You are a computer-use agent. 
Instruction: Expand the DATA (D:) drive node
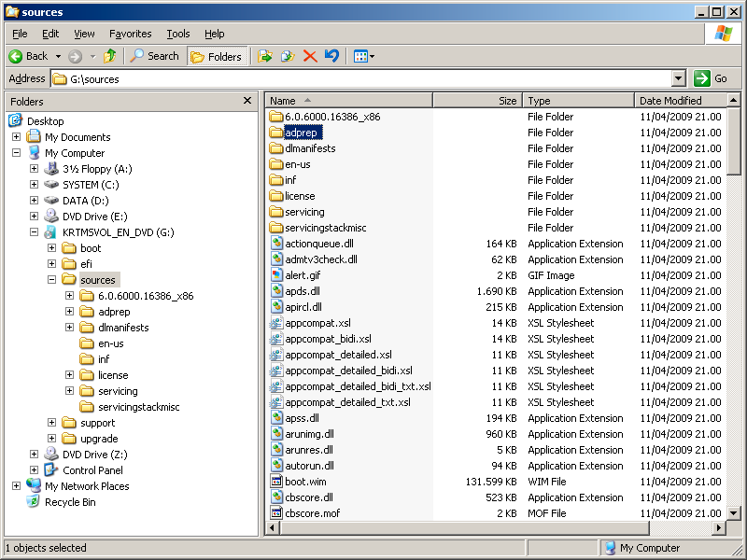pos(34,201)
